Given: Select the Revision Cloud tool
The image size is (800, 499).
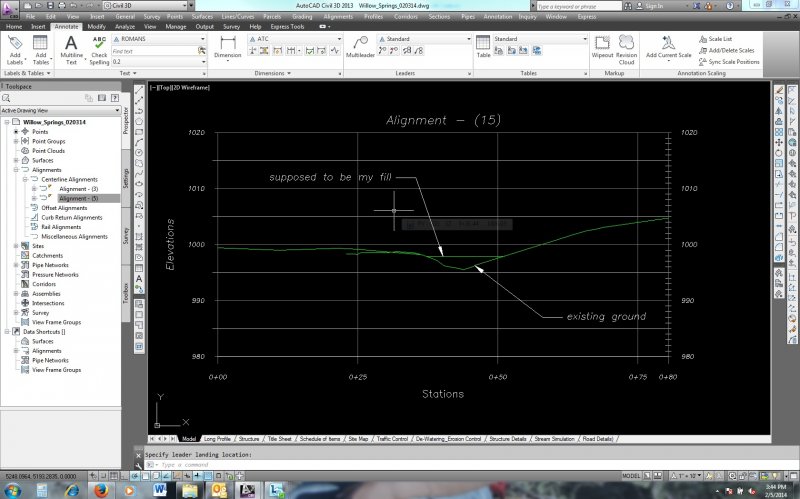Looking at the screenshot, I should [627, 50].
